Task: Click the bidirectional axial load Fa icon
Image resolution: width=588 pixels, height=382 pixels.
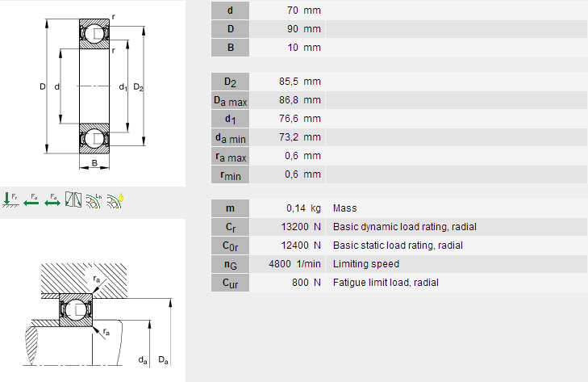Action: coord(52,199)
